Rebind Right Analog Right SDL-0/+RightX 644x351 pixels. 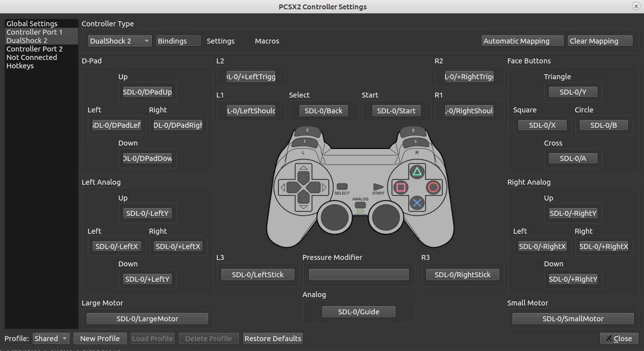[604, 246]
